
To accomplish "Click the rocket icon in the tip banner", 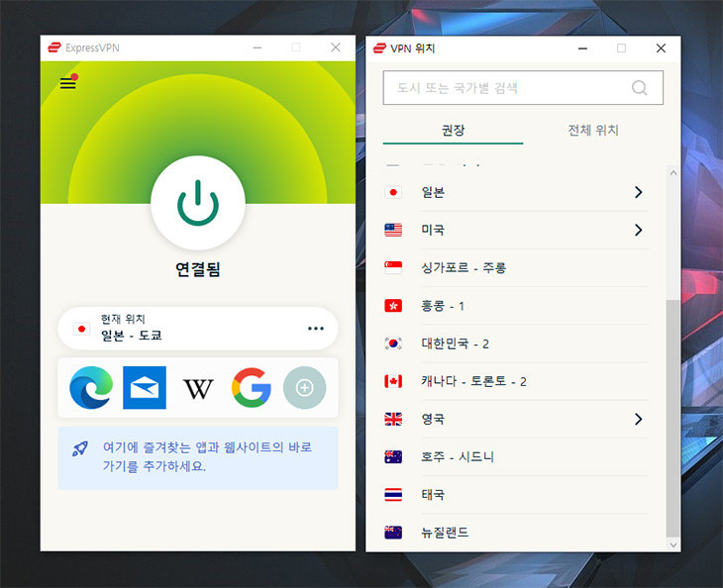I will [x=80, y=448].
